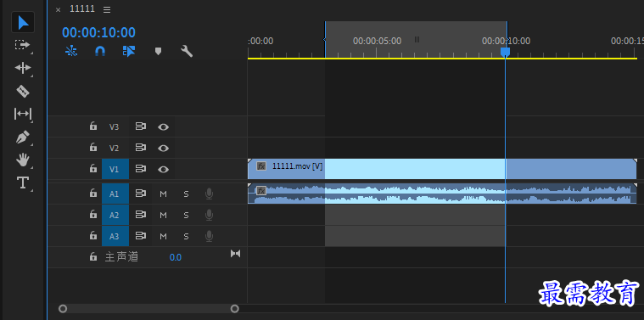
Task: Toggle lock on track A2
Action: (93, 215)
